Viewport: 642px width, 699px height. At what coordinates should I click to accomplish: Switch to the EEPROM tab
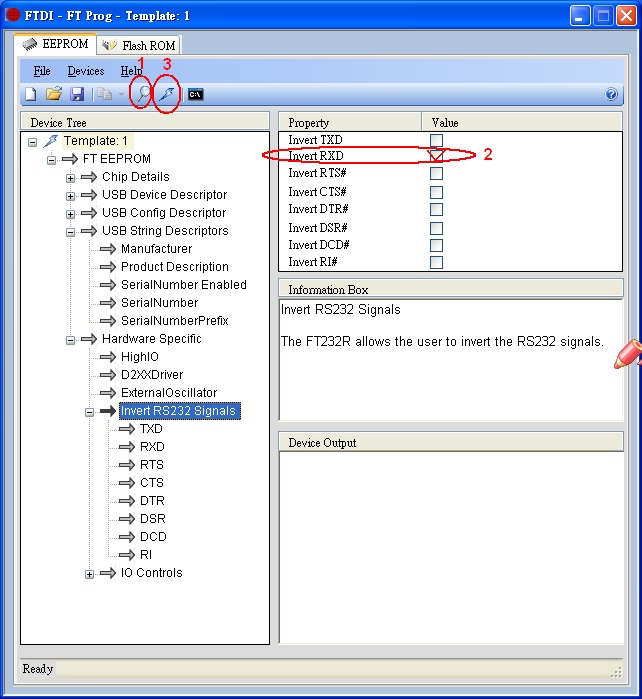click(x=55, y=44)
